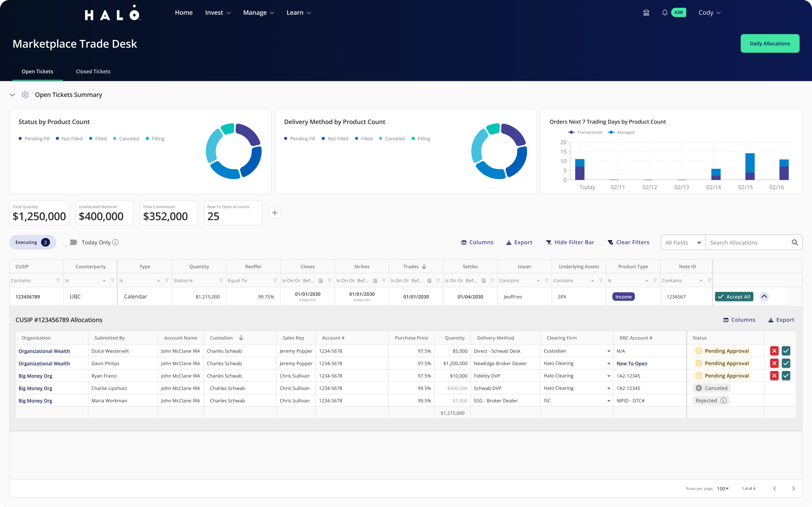Click the Today Only info icon
The height and width of the screenshot is (507, 812).
coord(116,242)
